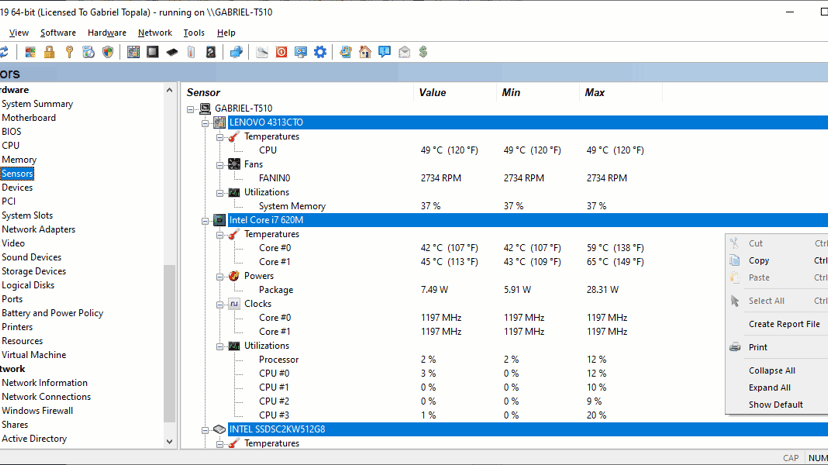Select the FANIN0 sensor row
Image resolution: width=828 pixels, height=465 pixels.
tap(274, 178)
